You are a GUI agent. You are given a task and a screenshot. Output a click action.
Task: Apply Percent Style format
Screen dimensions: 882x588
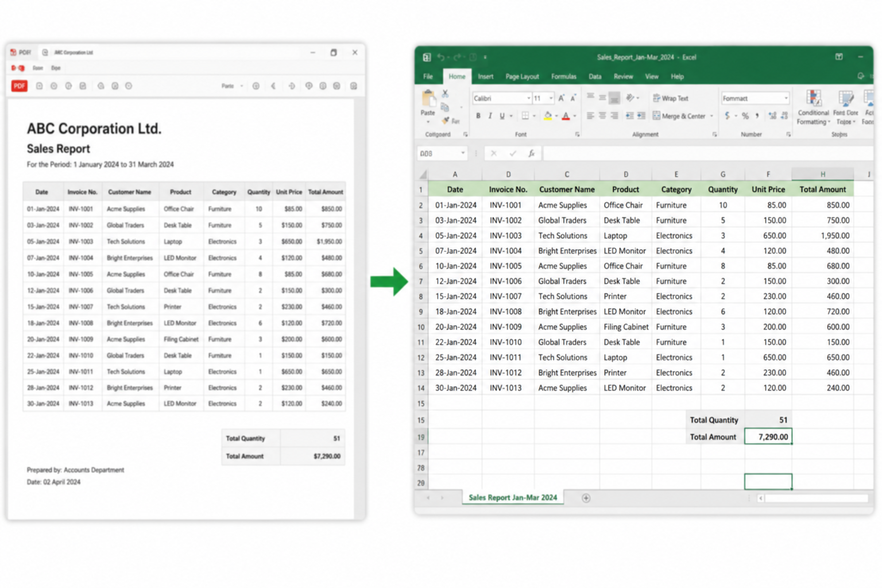(745, 116)
